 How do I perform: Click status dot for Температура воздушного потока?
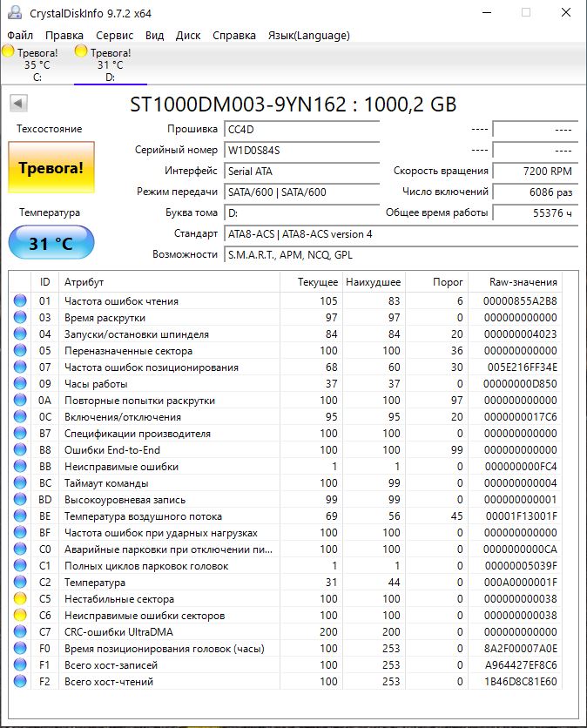tap(20, 516)
